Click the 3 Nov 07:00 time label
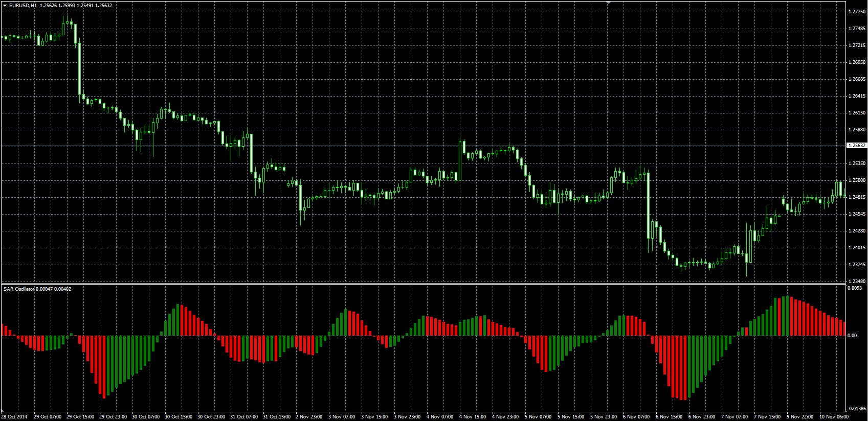The image size is (868, 422). pyautogui.click(x=342, y=417)
